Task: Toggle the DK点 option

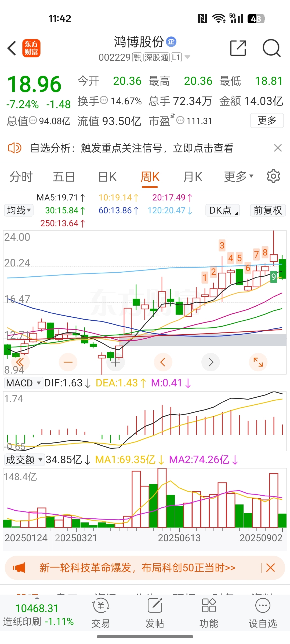Action: (222, 210)
